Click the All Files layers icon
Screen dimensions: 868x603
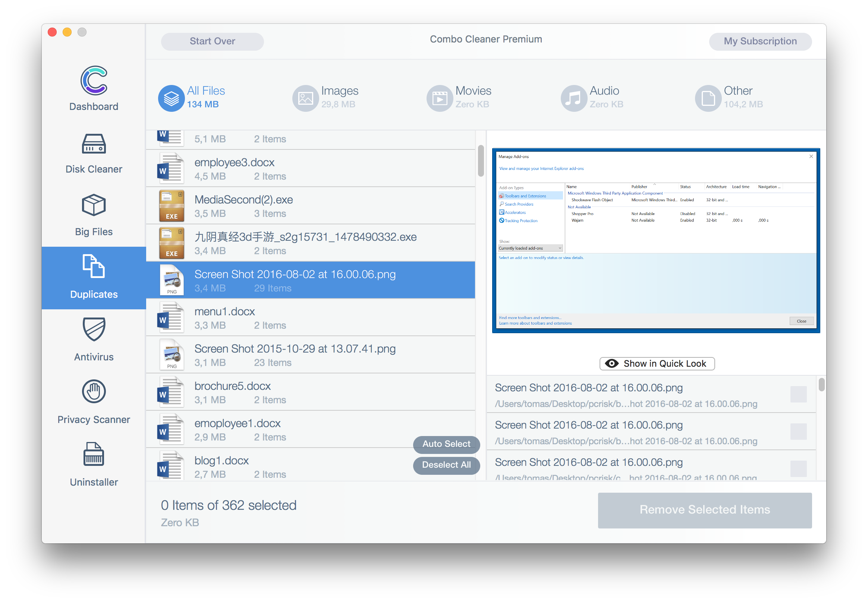(171, 98)
